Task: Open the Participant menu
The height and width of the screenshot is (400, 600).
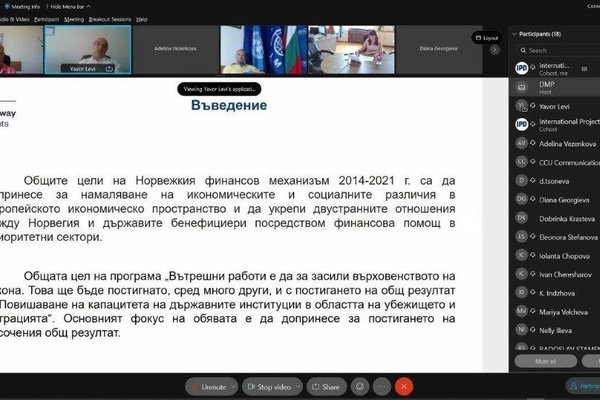Action: [47, 19]
